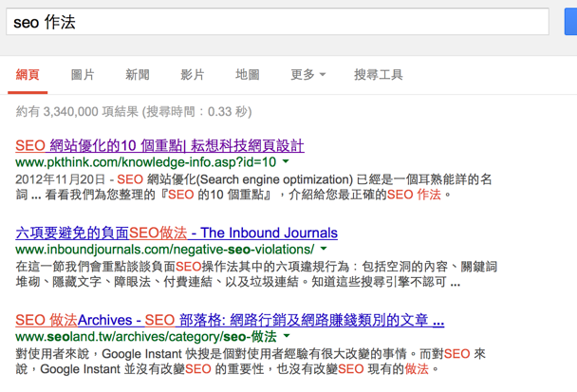
Task: Go to the 影片 tab
Action: (x=193, y=75)
